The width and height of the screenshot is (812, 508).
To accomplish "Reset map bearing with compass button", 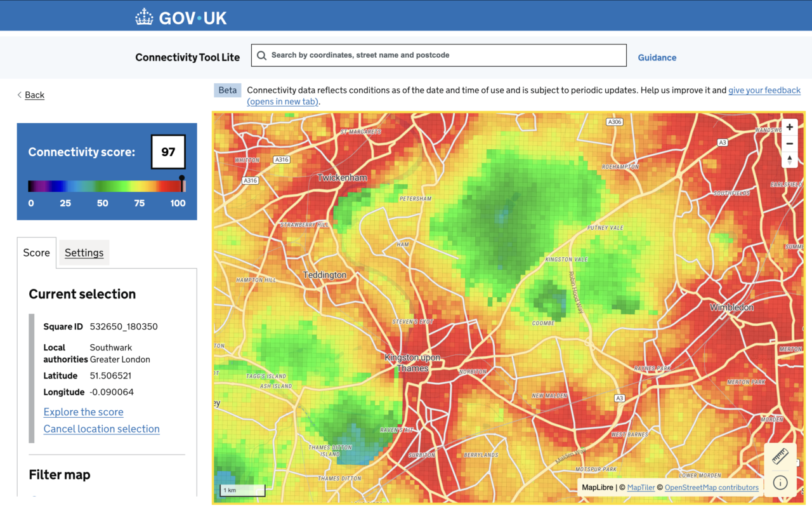I will 789,160.
